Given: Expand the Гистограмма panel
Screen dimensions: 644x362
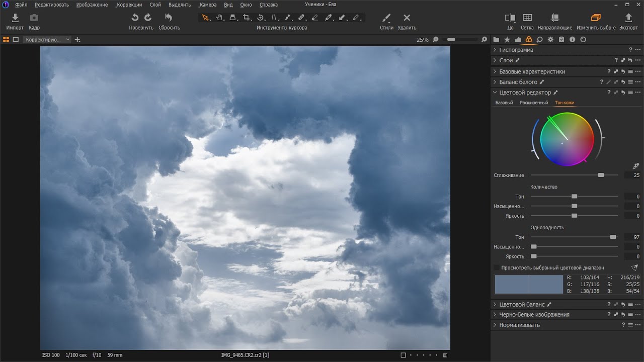Looking at the screenshot, I should [495, 50].
